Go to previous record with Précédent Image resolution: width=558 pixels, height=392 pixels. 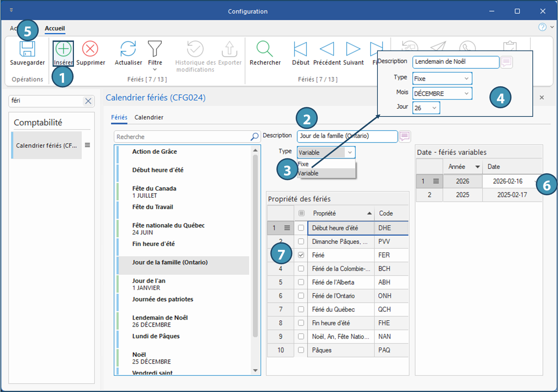coord(327,49)
